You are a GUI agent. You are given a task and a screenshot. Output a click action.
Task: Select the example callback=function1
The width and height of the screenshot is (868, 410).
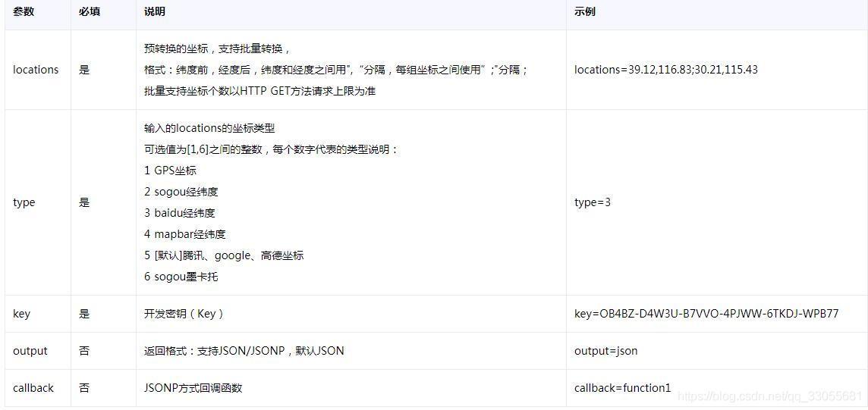[622, 388]
